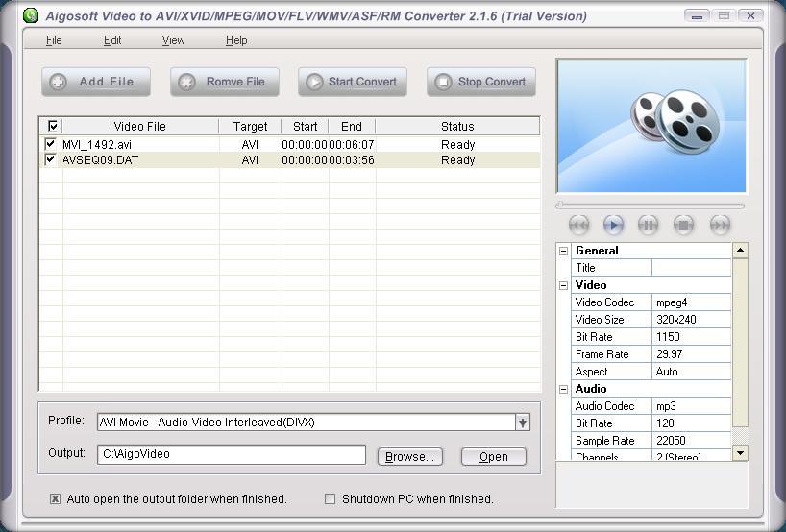This screenshot has width=786, height=532.
Task: Click the Add File button
Action: (x=95, y=82)
